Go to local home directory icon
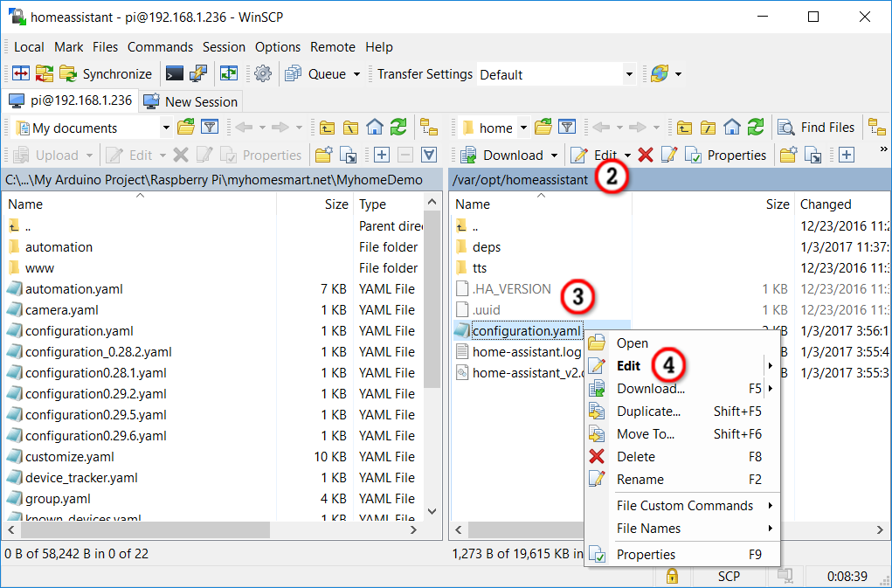Image resolution: width=892 pixels, height=588 pixels. pos(374,128)
